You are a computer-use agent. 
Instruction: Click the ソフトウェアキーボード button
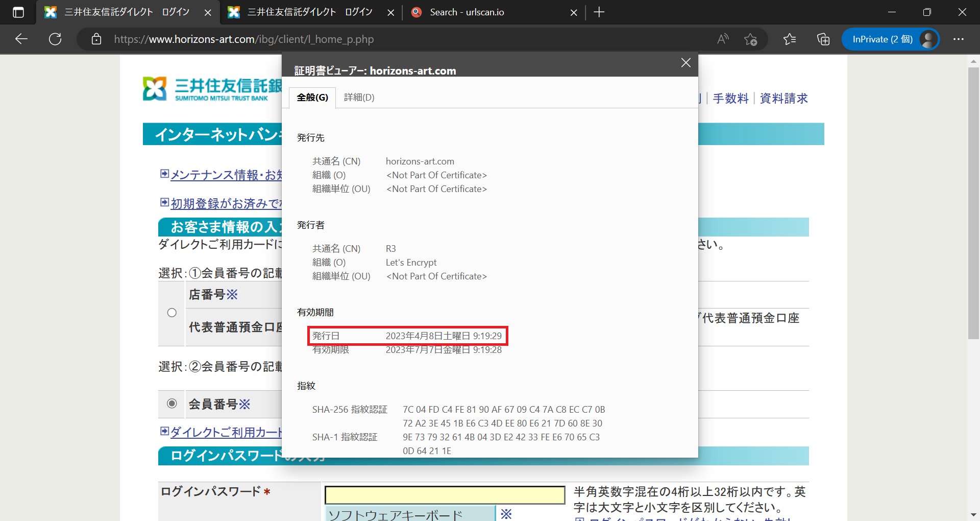pos(410,513)
